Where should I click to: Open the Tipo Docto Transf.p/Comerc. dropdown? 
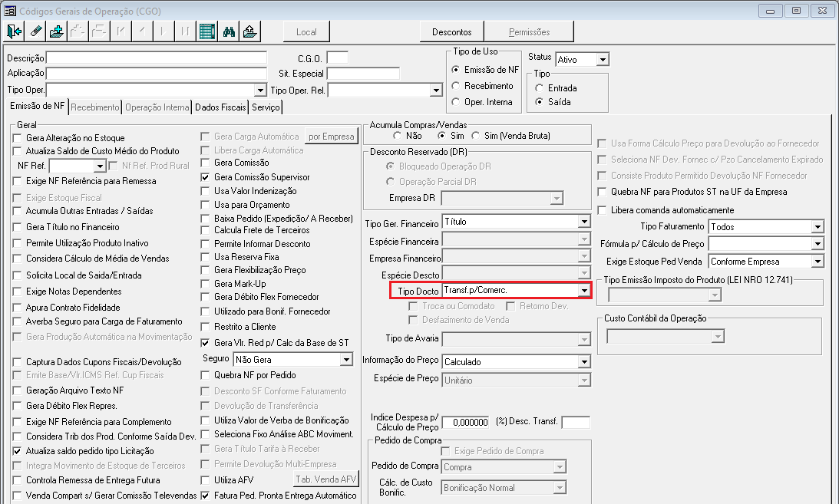584,290
